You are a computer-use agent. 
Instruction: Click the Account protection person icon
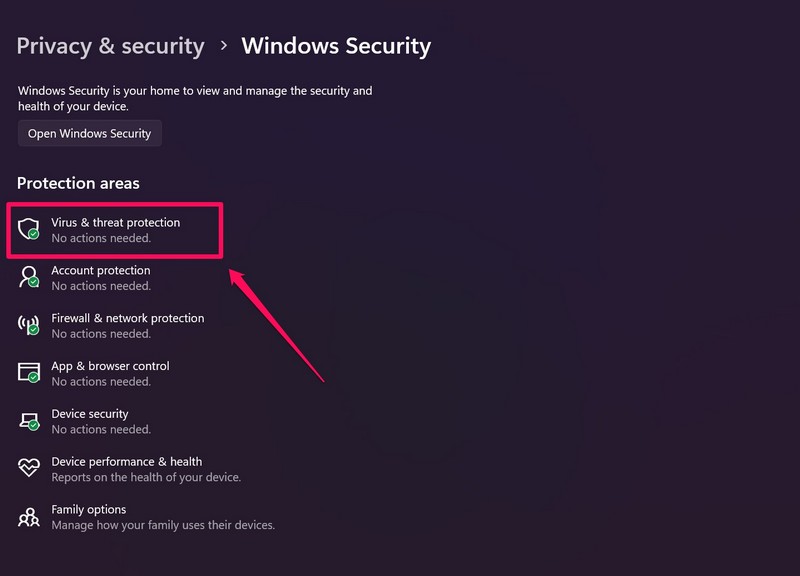[29, 277]
